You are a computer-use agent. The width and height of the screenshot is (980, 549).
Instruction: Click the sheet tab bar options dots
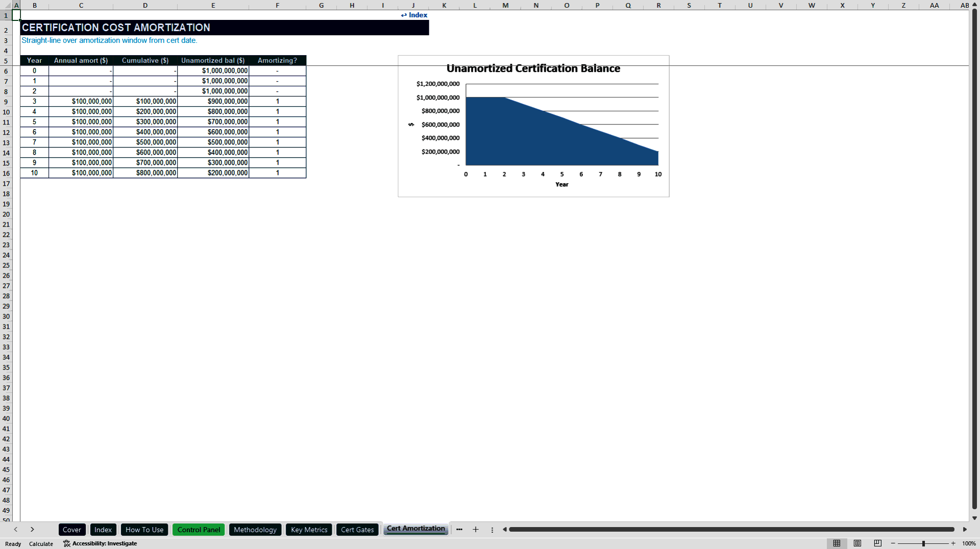point(492,530)
